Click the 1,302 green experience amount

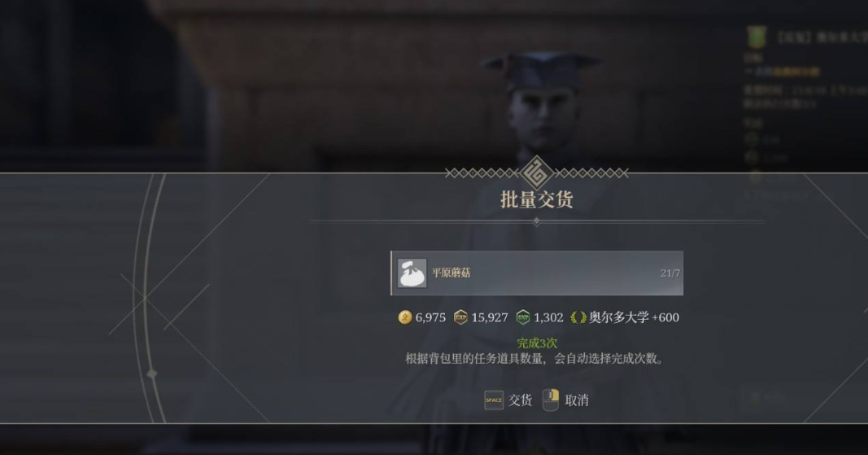pos(548,317)
